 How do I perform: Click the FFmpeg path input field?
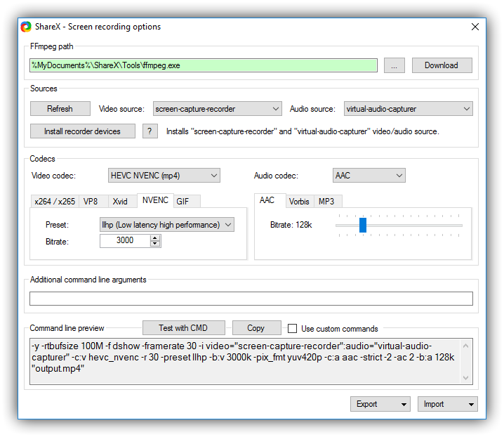204,65
